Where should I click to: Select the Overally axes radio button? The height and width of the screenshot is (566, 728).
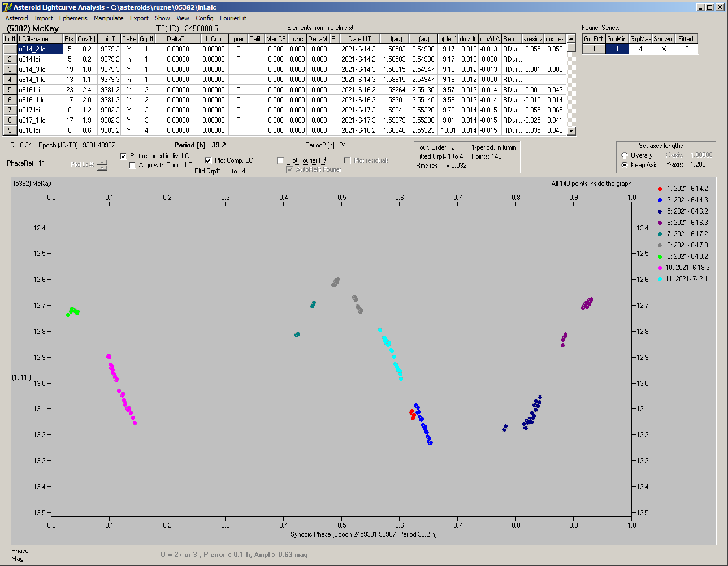[625, 155]
